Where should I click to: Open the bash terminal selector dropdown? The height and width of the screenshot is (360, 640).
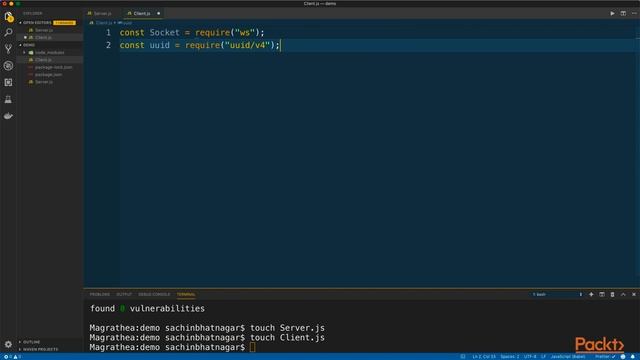557,294
